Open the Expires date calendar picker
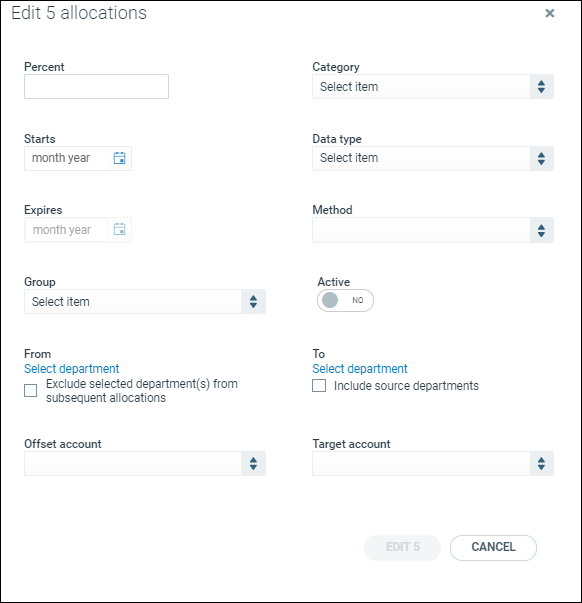 click(119, 229)
